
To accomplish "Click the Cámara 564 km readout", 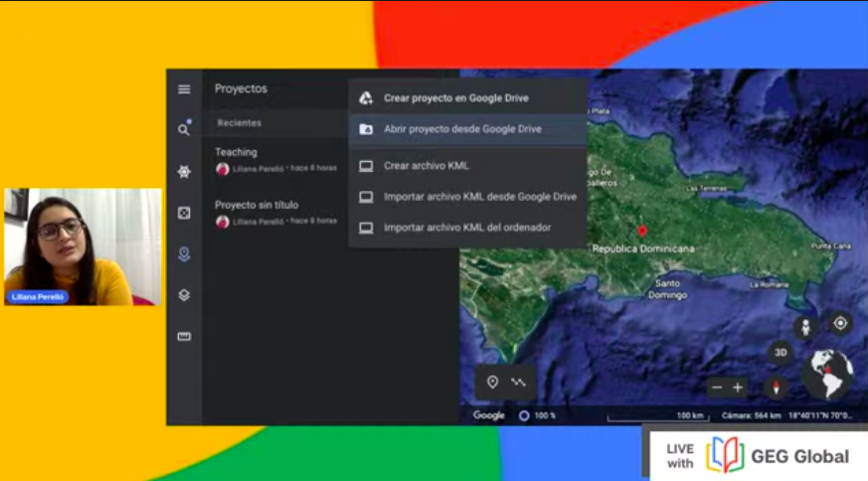I will pos(752,415).
